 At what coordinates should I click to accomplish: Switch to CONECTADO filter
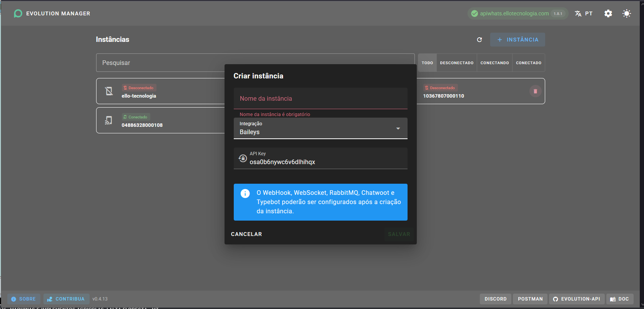point(529,63)
